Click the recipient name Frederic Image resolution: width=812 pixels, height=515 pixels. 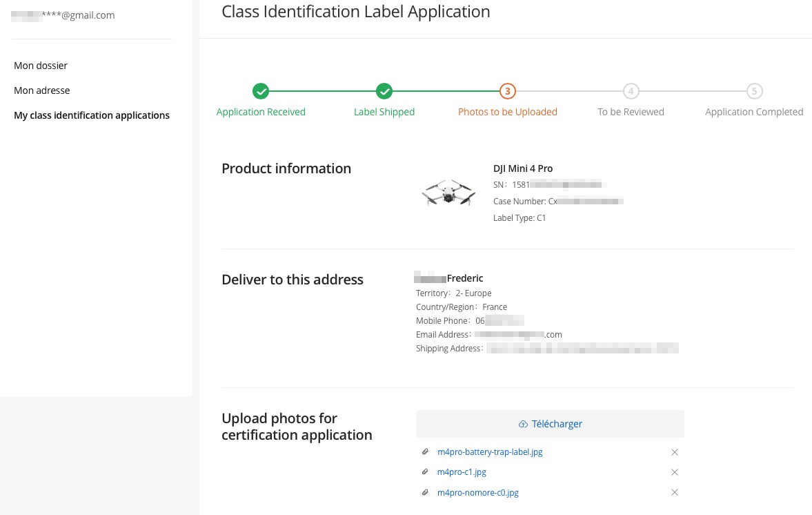465,278
